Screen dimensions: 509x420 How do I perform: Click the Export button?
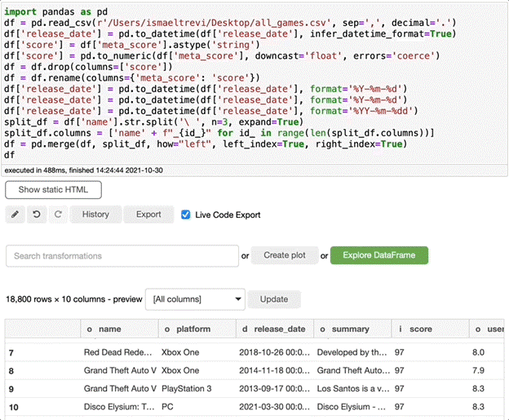click(148, 214)
